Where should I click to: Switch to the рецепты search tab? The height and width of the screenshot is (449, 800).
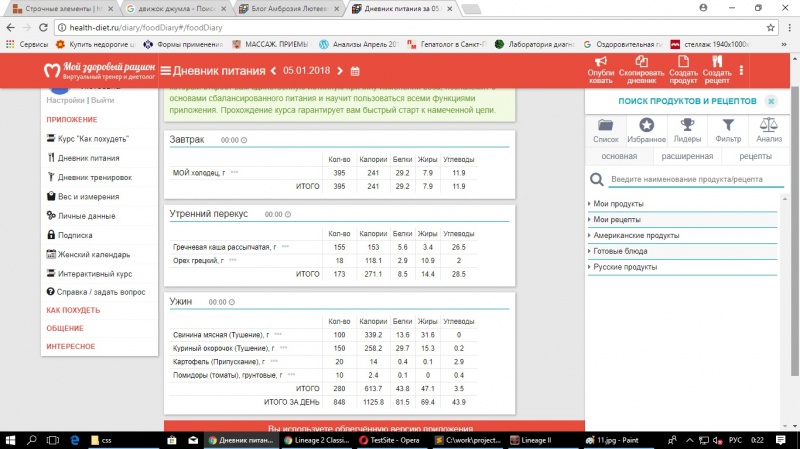pos(754,156)
